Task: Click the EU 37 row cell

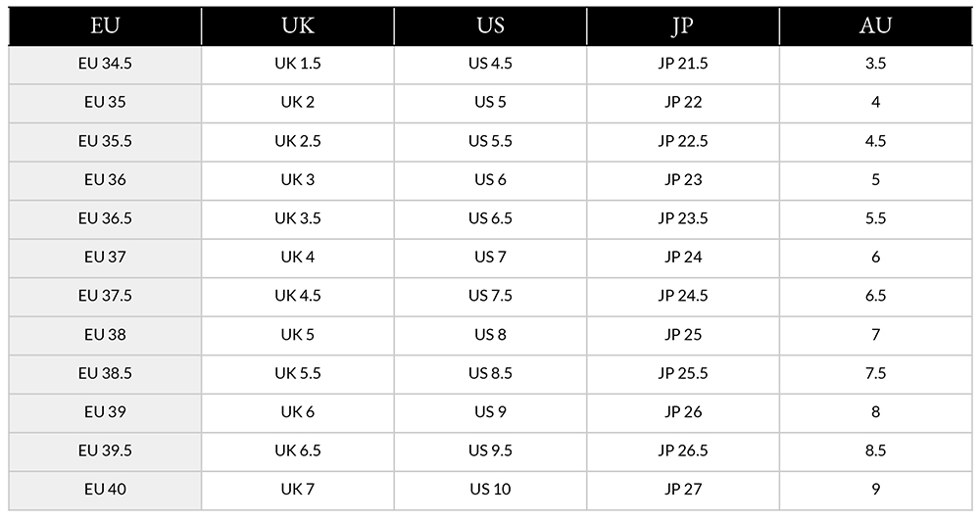Action: pyautogui.click(x=105, y=258)
